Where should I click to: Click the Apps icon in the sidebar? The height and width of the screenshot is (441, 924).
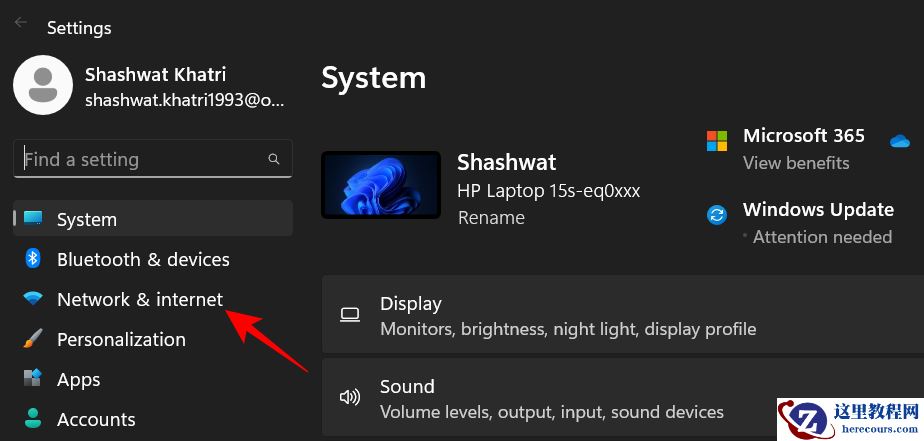click(x=33, y=379)
